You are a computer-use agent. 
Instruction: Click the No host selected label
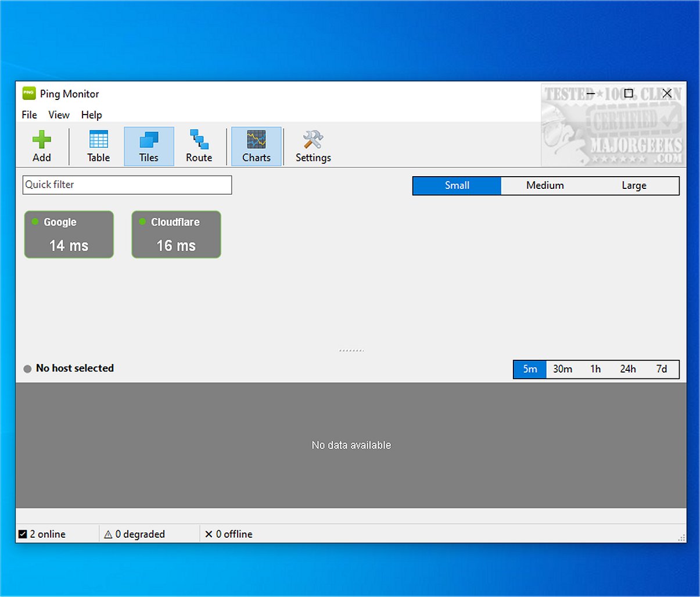click(75, 368)
